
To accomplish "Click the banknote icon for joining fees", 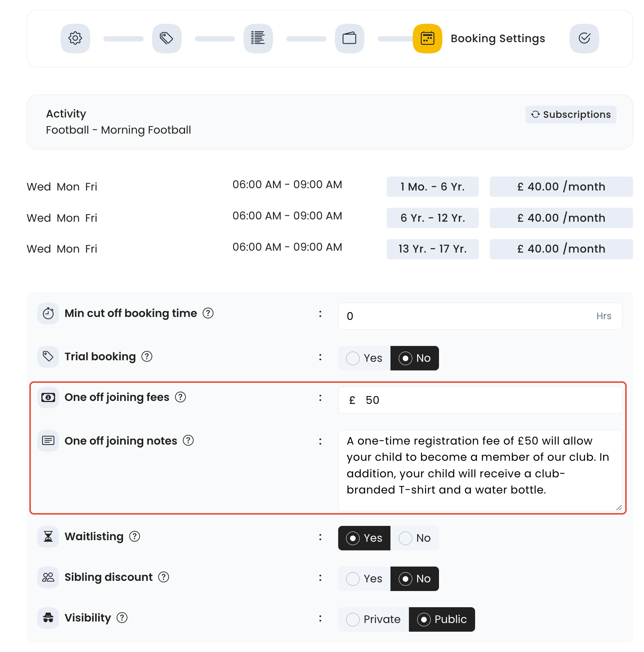I will [48, 397].
